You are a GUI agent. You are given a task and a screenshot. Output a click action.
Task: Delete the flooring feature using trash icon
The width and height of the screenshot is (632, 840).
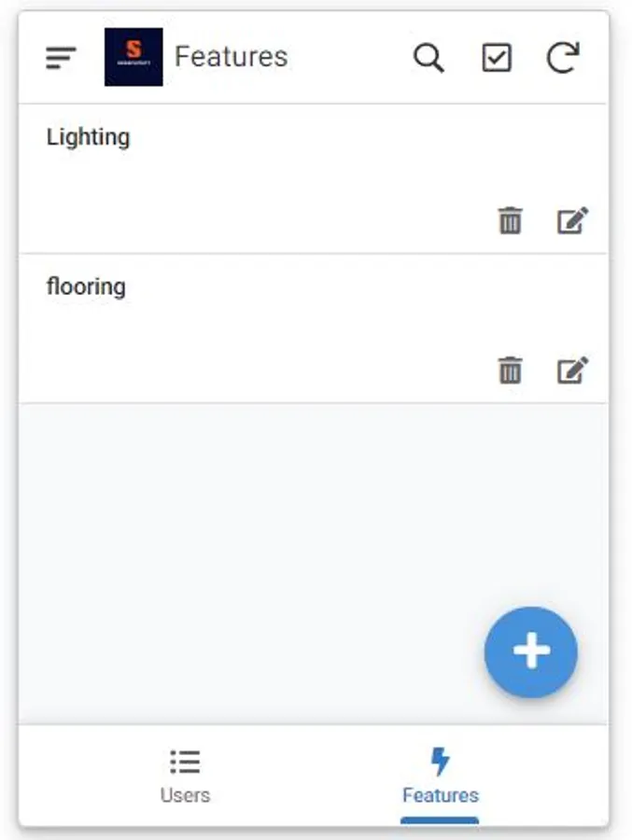pyautogui.click(x=510, y=371)
